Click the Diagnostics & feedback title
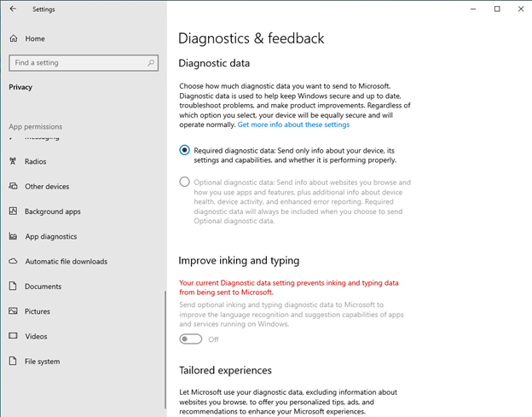 coord(251,38)
